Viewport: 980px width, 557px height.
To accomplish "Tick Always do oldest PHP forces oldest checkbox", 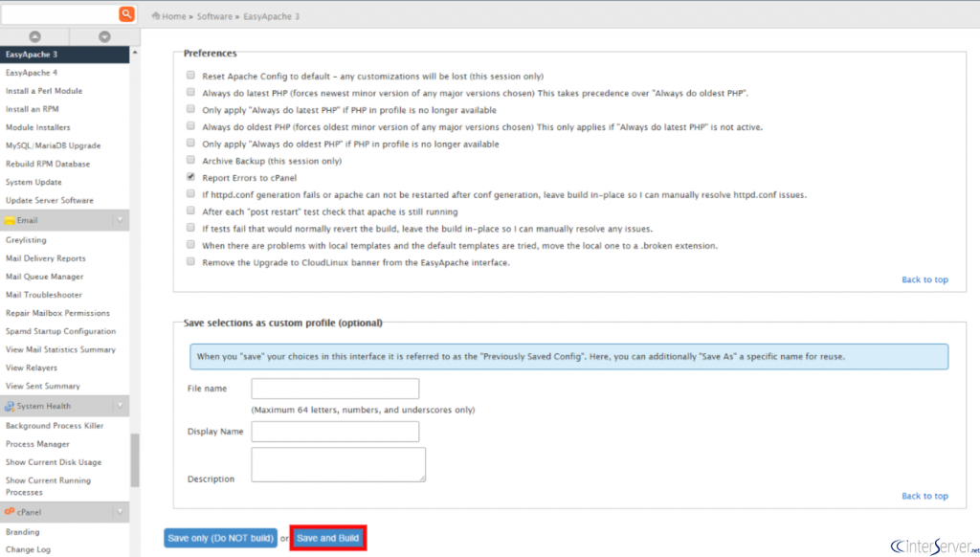I will click(190, 126).
